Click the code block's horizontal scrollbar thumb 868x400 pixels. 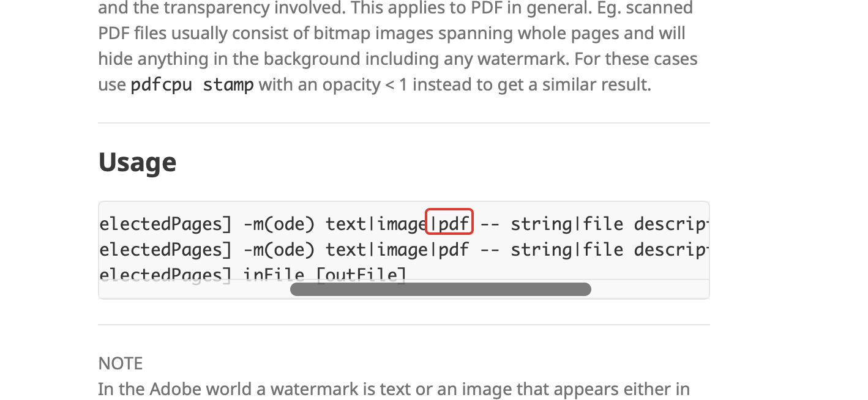440,289
